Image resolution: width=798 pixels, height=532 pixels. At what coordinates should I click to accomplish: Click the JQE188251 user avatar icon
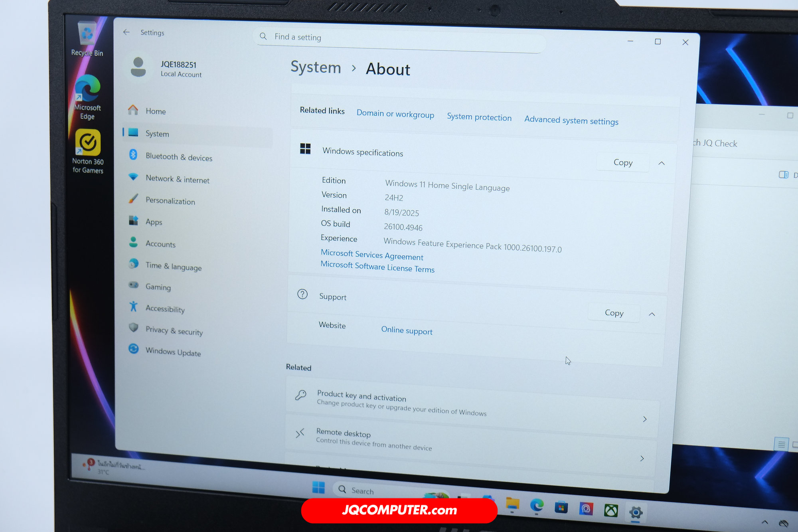[x=138, y=67]
